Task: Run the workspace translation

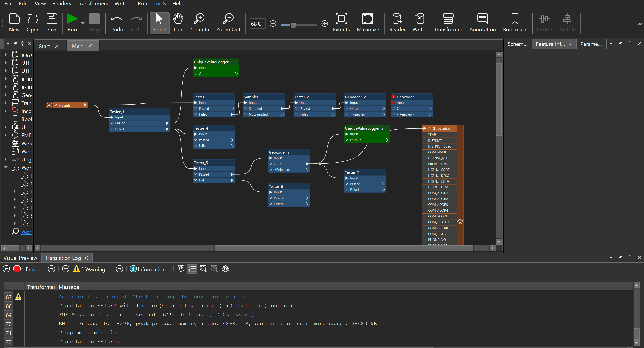Action: point(72,23)
